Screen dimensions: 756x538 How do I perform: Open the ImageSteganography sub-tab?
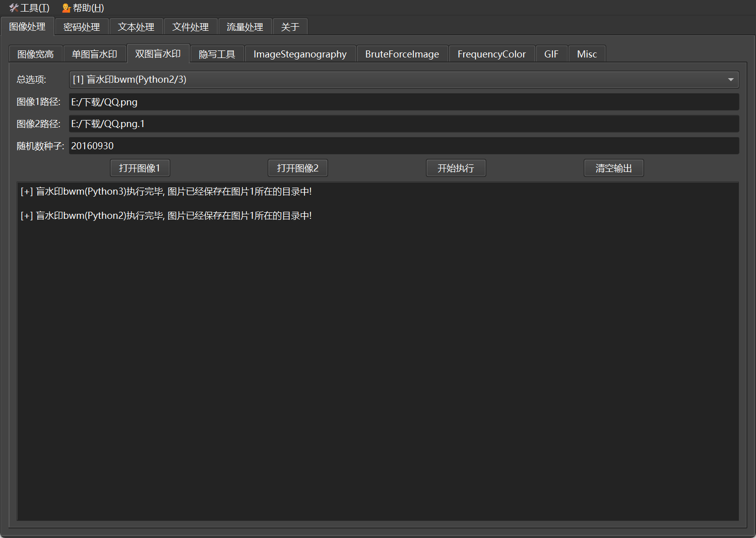(x=300, y=54)
